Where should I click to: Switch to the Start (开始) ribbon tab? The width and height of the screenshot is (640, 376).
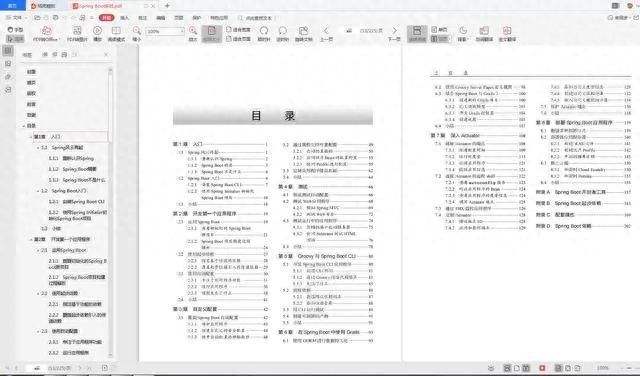click(106, 18)
